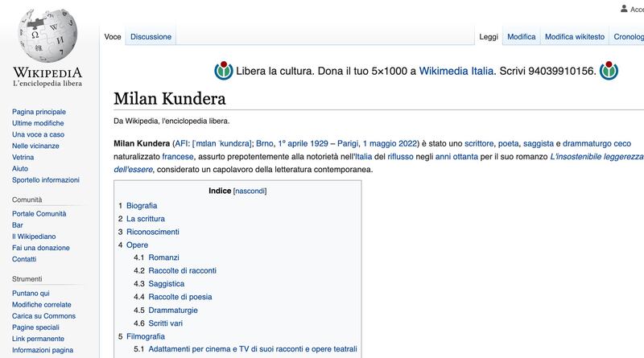Switch to the Modifica tab
Viewport: 644px width, 358px height.
pos(521,36)
